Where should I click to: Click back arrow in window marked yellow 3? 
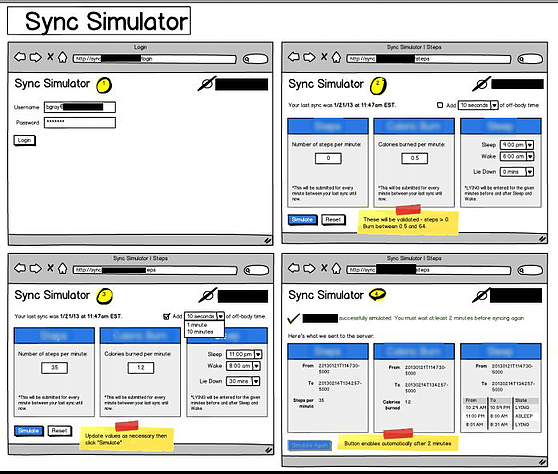20,268
